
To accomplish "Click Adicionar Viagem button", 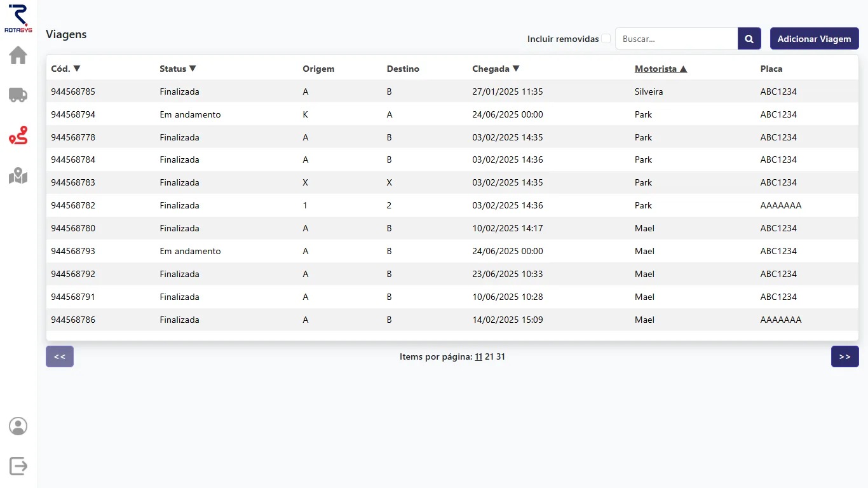I will click(x=814, y=39).
